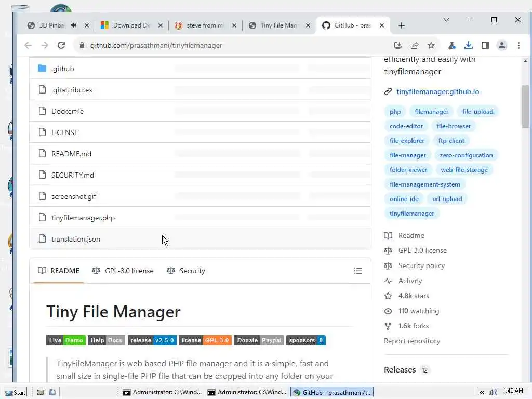Go back using the browser back arrow
Viewport: 532px width, 399px height.
(28, 45)
